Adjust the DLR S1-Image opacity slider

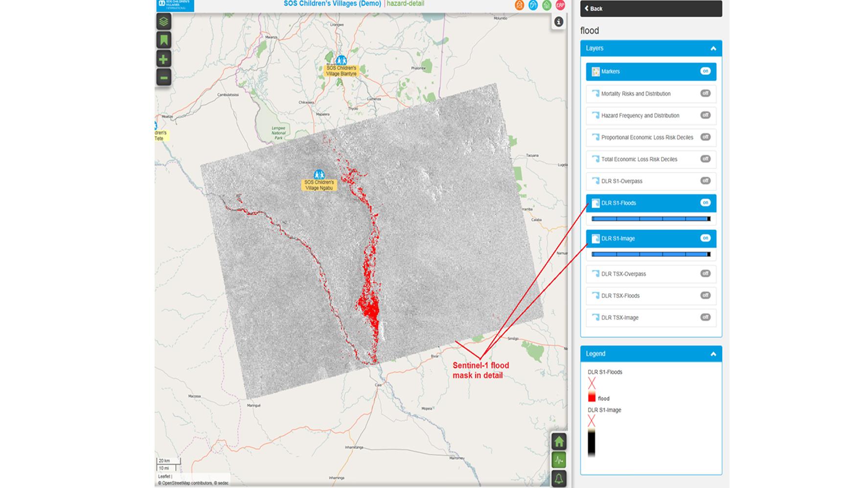[x=651, y=254]
